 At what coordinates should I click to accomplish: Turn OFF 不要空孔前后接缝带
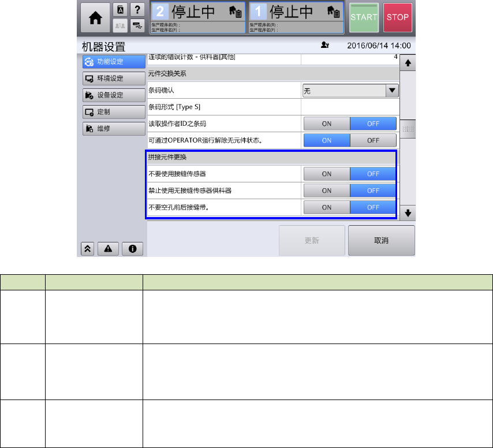pyautogui.click(x=373, y=207)
